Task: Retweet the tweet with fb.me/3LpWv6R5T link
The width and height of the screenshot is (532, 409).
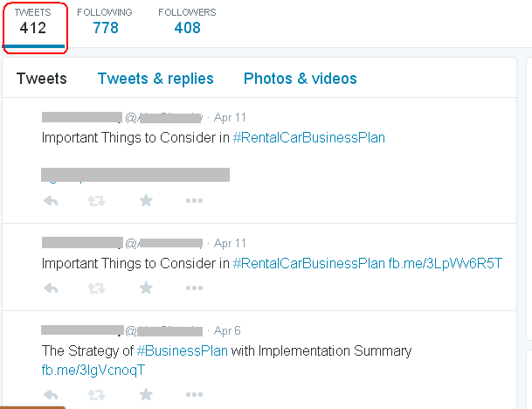Action: pos(96,288)
